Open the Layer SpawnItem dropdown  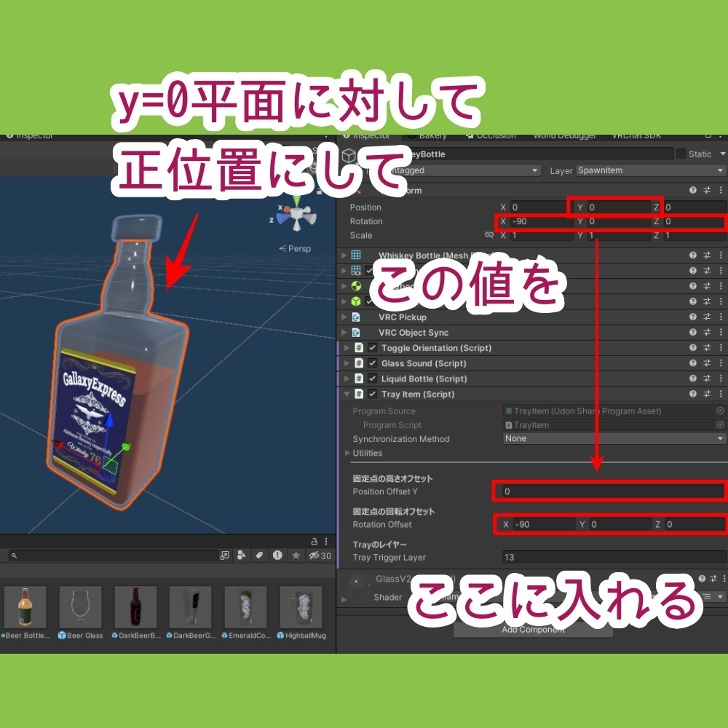click(x=651, y=170)
